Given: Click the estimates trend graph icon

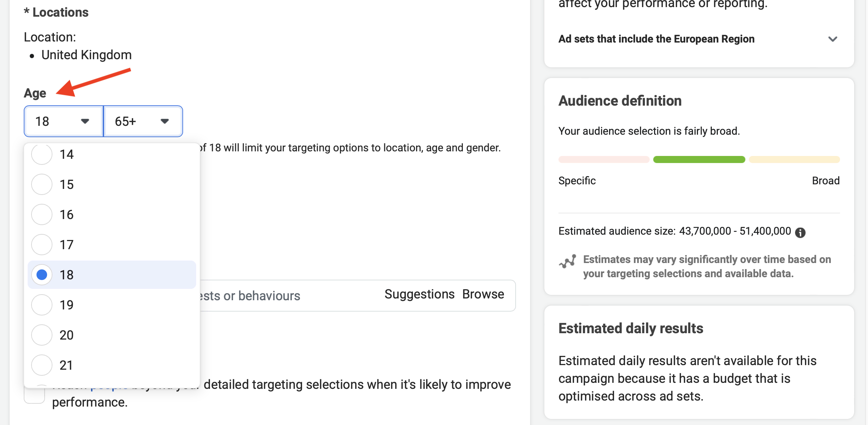Looking at the screenshot, I should (567, 262).
